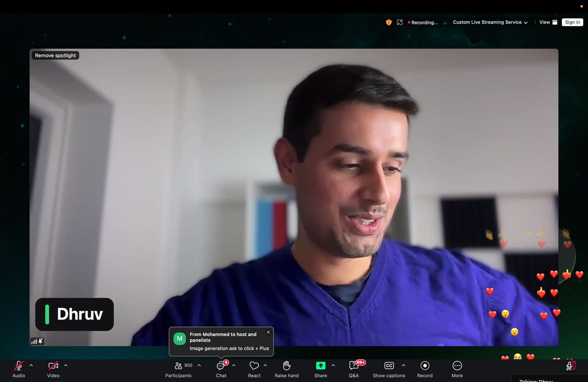The width and height of the screenshot is (588, 382).
Task: Click the Recording indicator
Action: coord(423,23)
